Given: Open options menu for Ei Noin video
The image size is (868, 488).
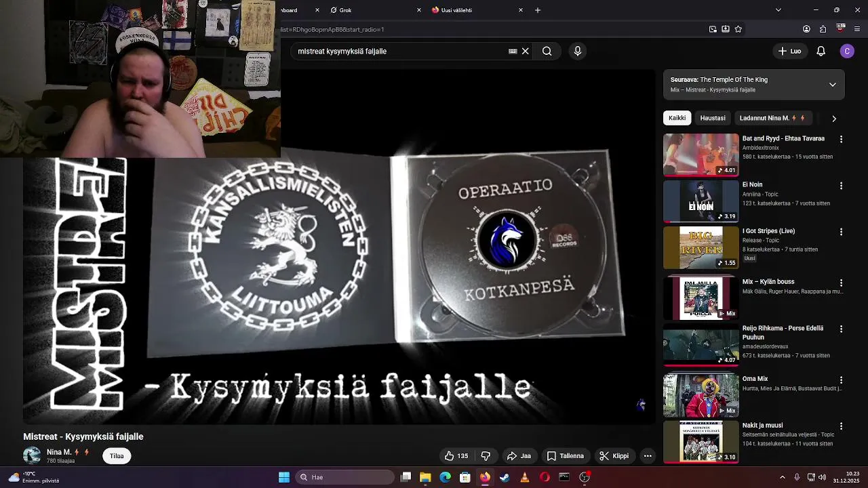Looking at the screenshot, I should coord(841,186).
